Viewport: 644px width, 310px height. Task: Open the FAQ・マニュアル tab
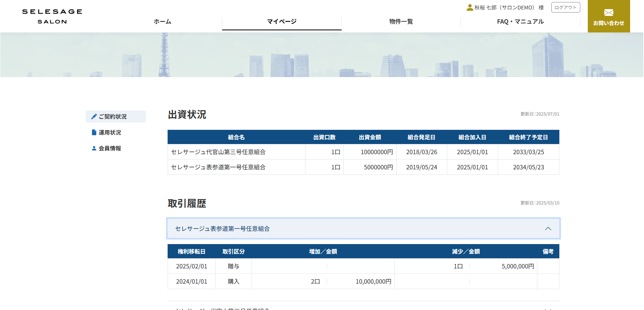click(520, 22)
